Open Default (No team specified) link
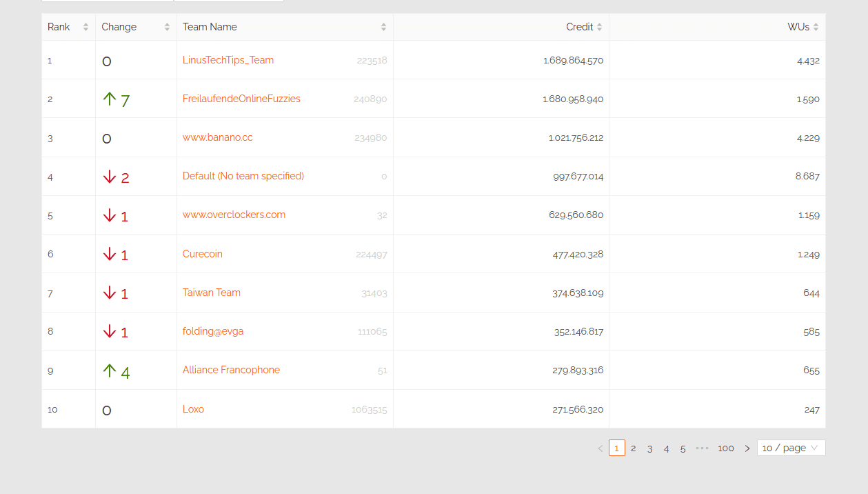The image size is (868, 494). pos(243,176)
